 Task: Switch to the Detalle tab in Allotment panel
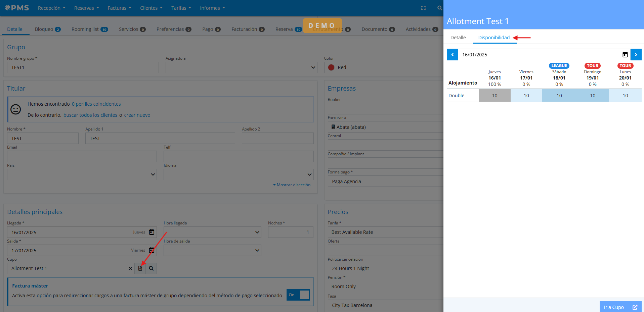coord(458,38)
